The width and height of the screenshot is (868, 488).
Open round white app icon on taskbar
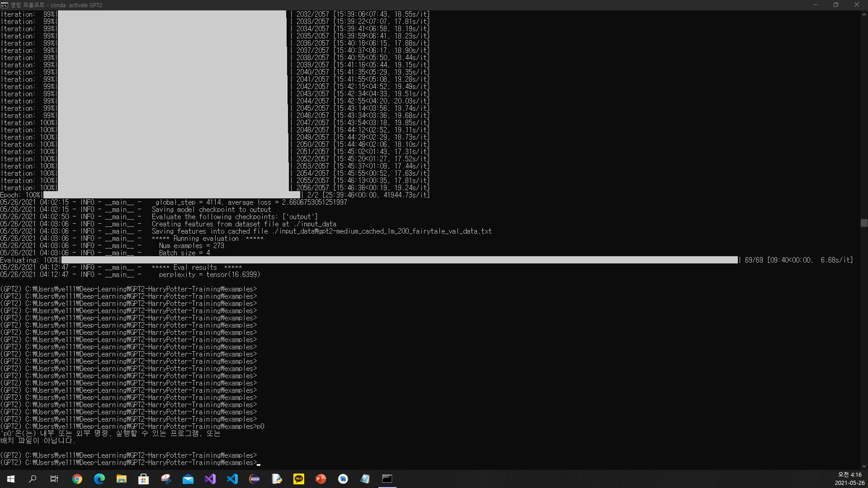(343, 479)
